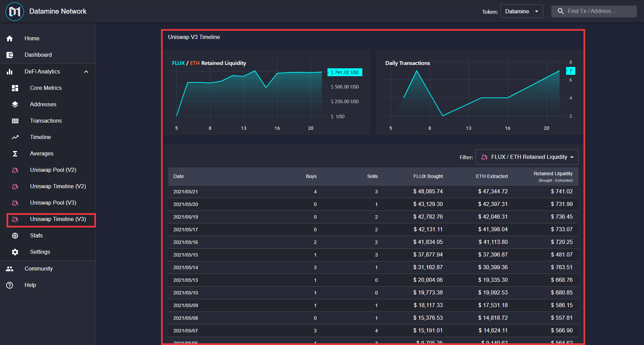The image size is (644, 345).
Task: Click the FLUX Bought column header
Action: [428, 177]
